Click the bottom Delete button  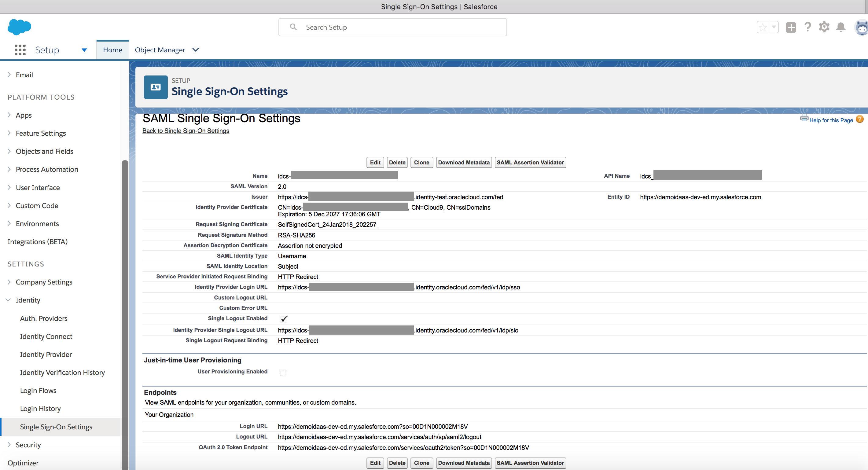coord(397,463)
